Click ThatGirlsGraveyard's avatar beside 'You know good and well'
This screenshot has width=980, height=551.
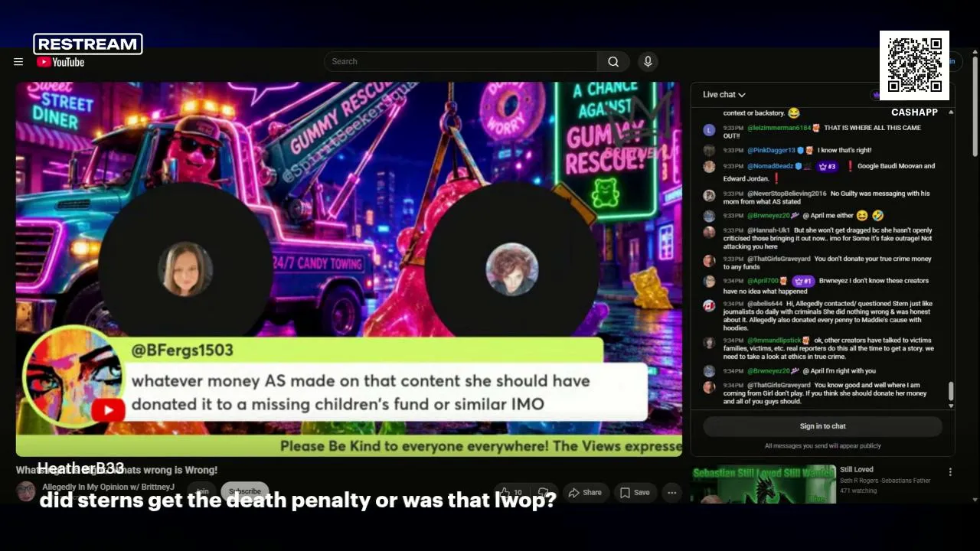tap(710, 387)
